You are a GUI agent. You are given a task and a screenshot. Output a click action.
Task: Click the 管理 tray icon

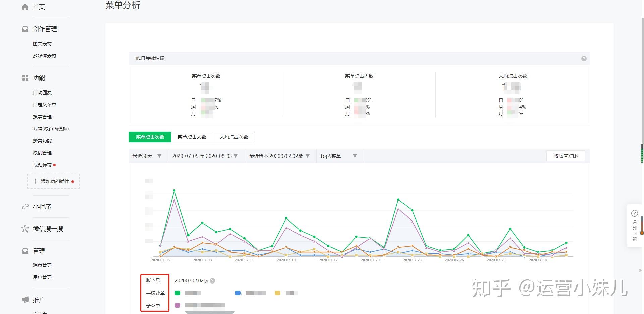point(25,251)
